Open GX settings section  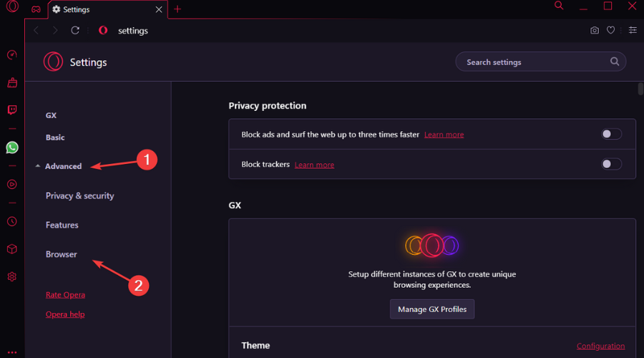pos(51,115)
